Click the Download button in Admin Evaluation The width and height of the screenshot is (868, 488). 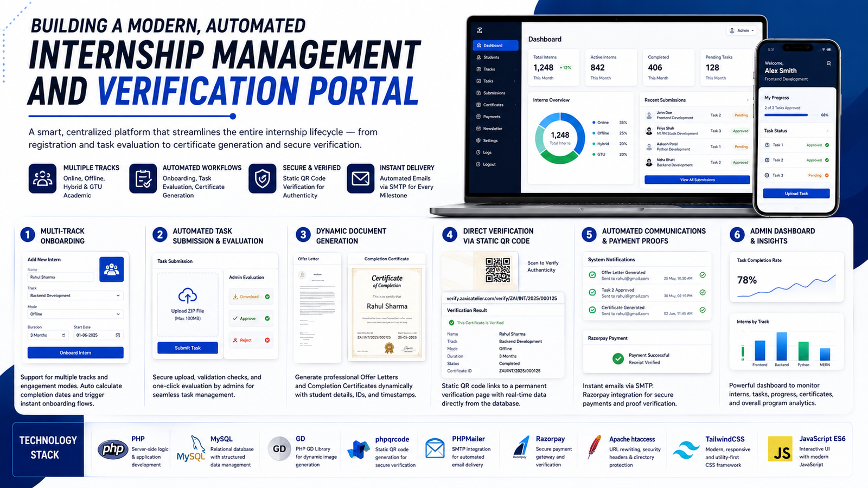251,297
